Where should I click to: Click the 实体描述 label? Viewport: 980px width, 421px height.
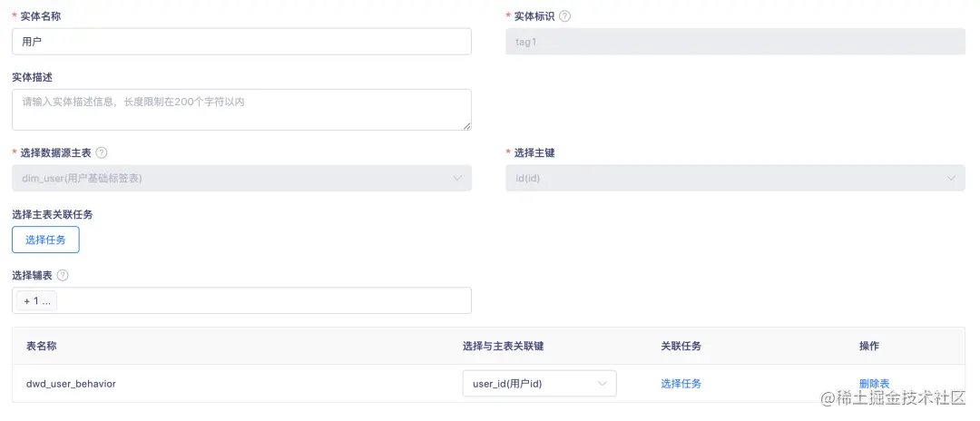click(x=32, y=77)
